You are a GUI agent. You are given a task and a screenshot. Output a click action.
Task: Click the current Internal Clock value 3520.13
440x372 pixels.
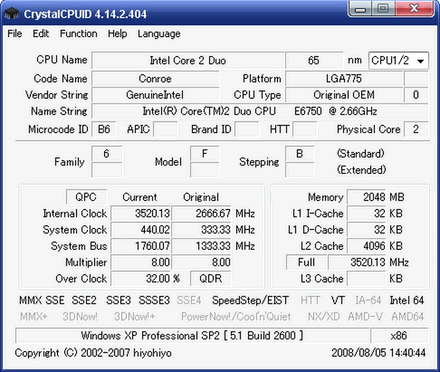point(141,213)
